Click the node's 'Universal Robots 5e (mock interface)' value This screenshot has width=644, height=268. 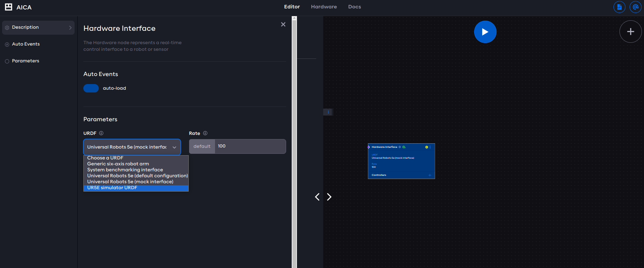[393, 158]
